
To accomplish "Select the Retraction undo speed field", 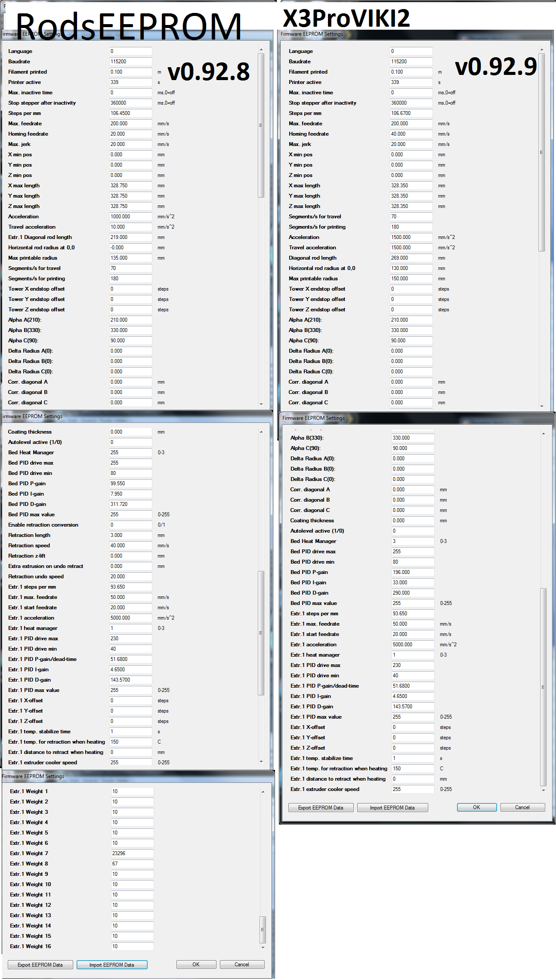I will [130, 577].
